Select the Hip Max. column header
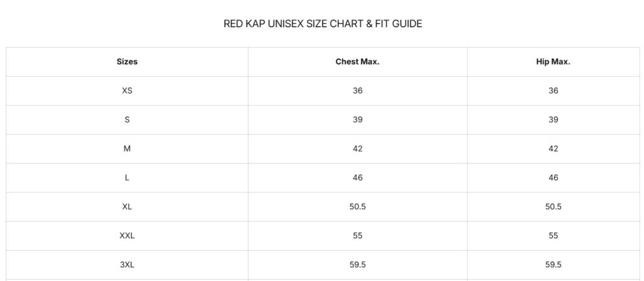The height and width of the screenshot is (281, 644). pos(553,62)
